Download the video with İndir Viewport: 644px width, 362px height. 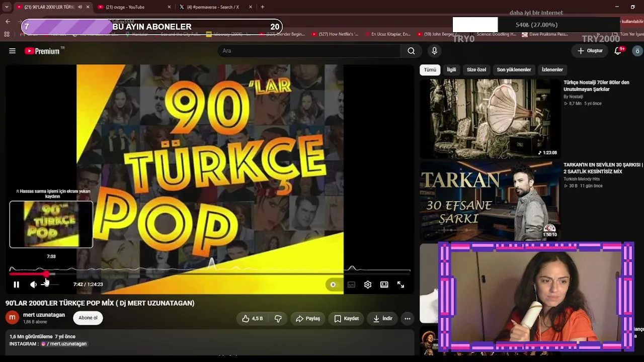[x=382, y=318]
